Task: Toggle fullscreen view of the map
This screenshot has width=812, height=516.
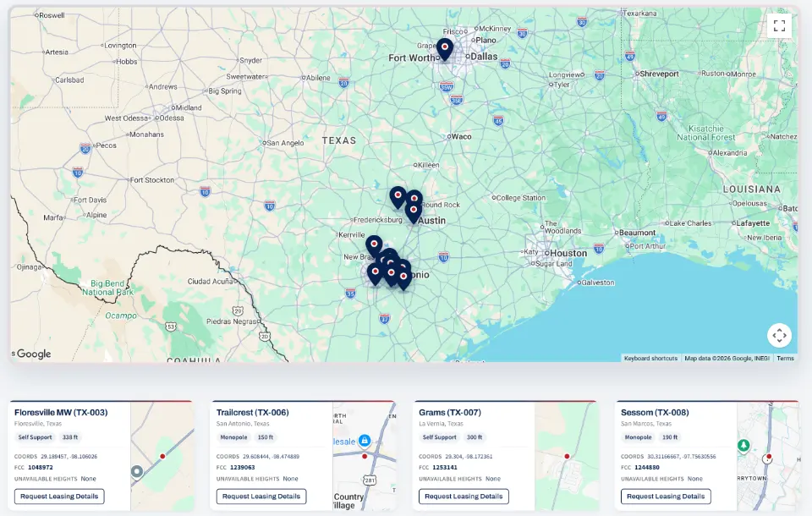Action: click(779, 25)
